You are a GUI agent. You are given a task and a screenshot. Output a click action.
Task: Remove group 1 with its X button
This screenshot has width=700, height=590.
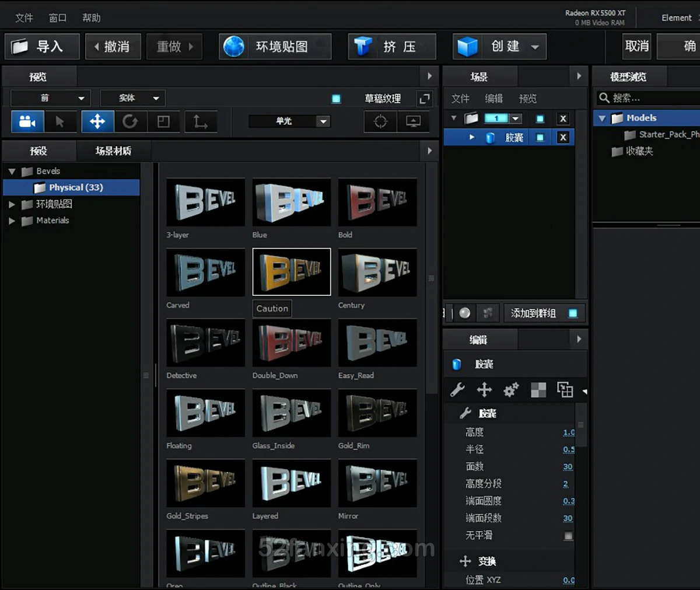point(563,118)
